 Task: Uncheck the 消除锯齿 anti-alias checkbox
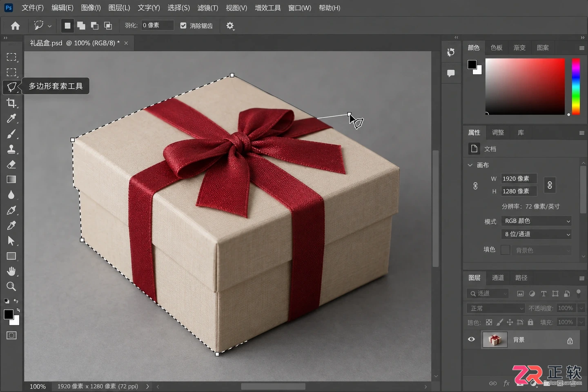(x=183, y=26)
